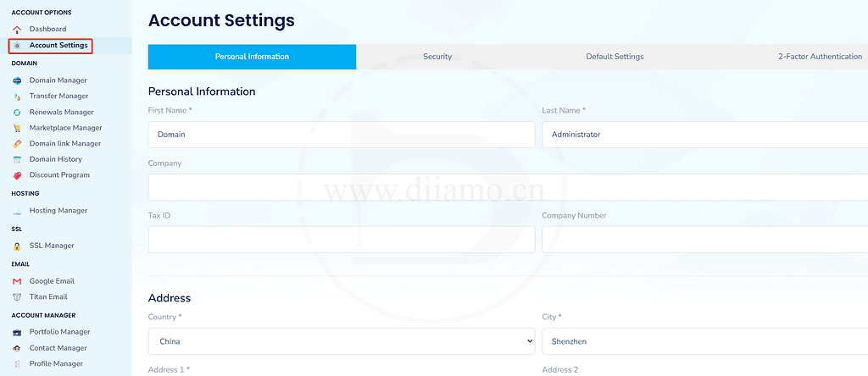Open the Country dropdown showing China
868x376 pixels.
point(341,341)
